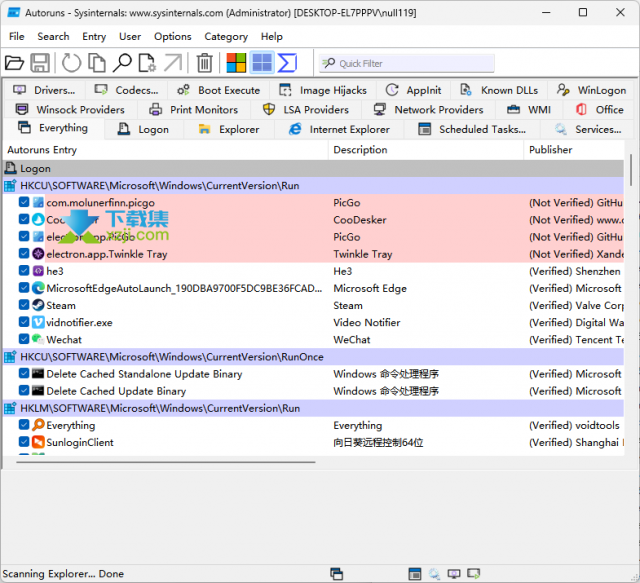
Task: Select the HKCU CurrentVersion\RunOnce registry row
Action: click(313, 356)
